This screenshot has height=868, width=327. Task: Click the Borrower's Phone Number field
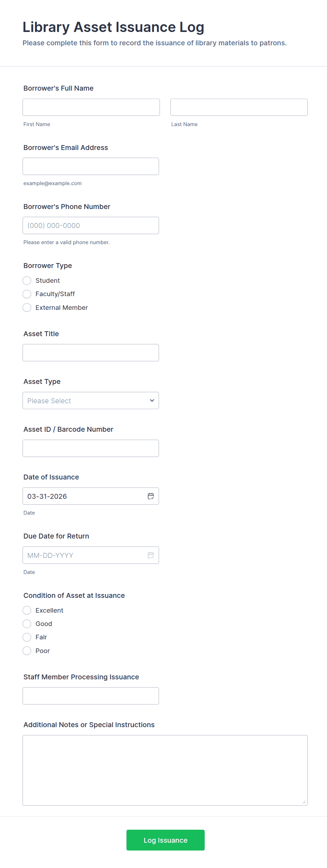(91, 225)
